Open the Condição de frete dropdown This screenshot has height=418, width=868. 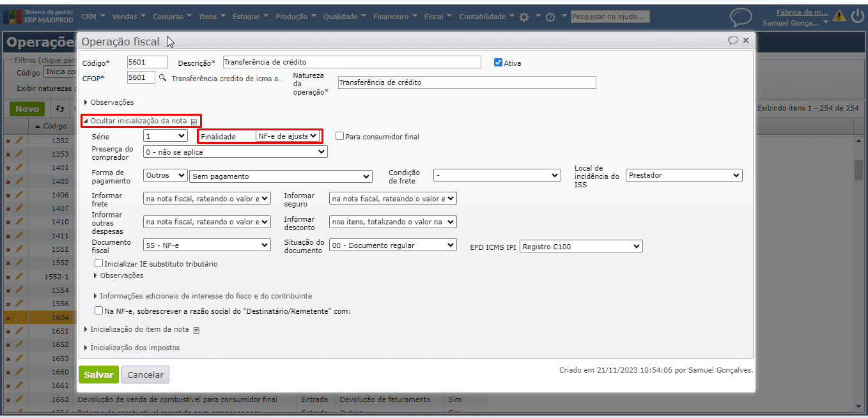tap(497, 175)
